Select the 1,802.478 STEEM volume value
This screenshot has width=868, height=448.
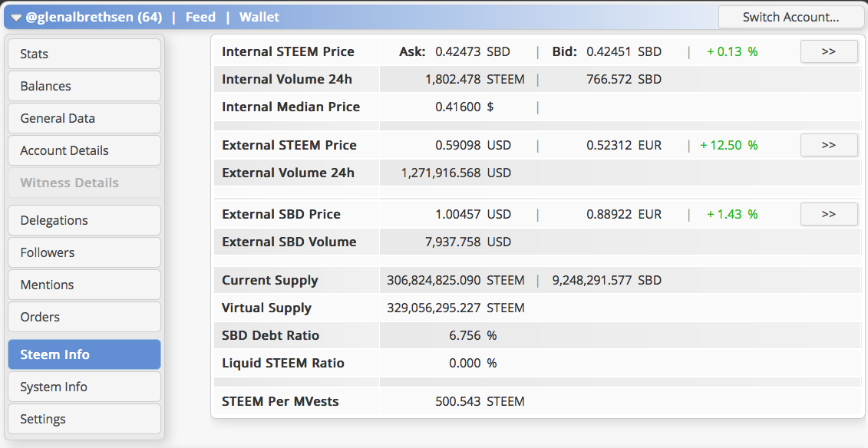click(x=474, y=79)
